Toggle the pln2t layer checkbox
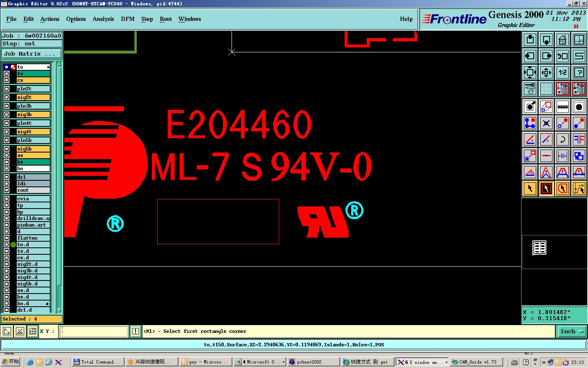 point(7,89)
